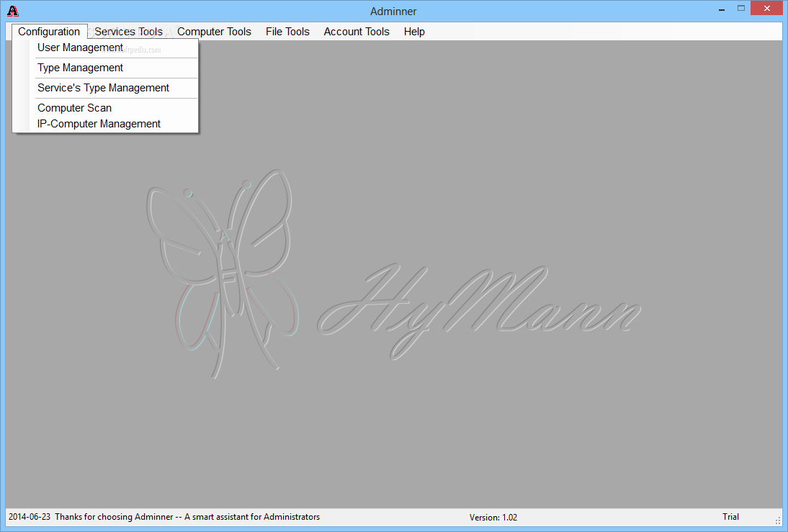This screenshot has width=788, height=532.
Task: Minimize the Adminner window
Action: (722, 9)
